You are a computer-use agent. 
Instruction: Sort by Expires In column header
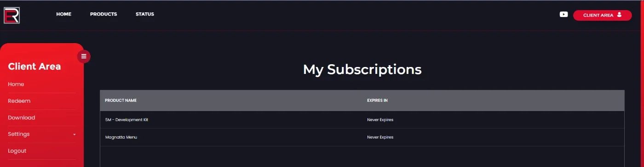(x=377, y=100)
